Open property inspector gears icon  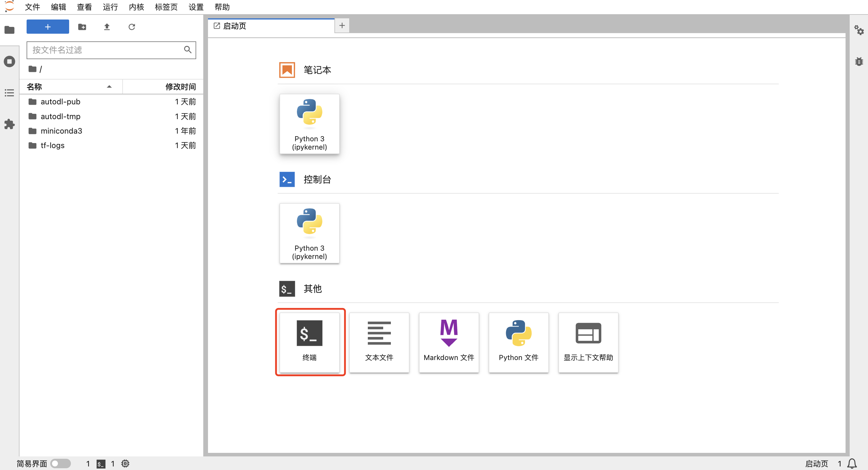(859, 30)
